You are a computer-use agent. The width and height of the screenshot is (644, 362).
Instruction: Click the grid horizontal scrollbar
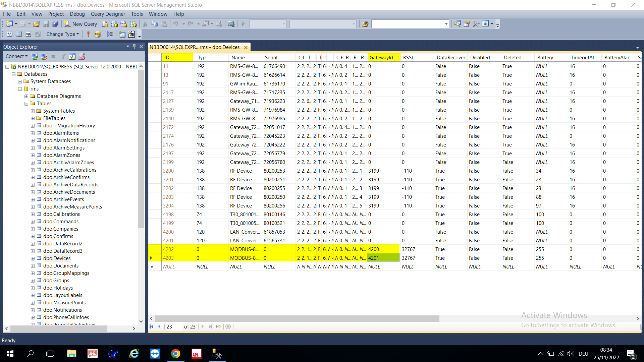[297, 318]
